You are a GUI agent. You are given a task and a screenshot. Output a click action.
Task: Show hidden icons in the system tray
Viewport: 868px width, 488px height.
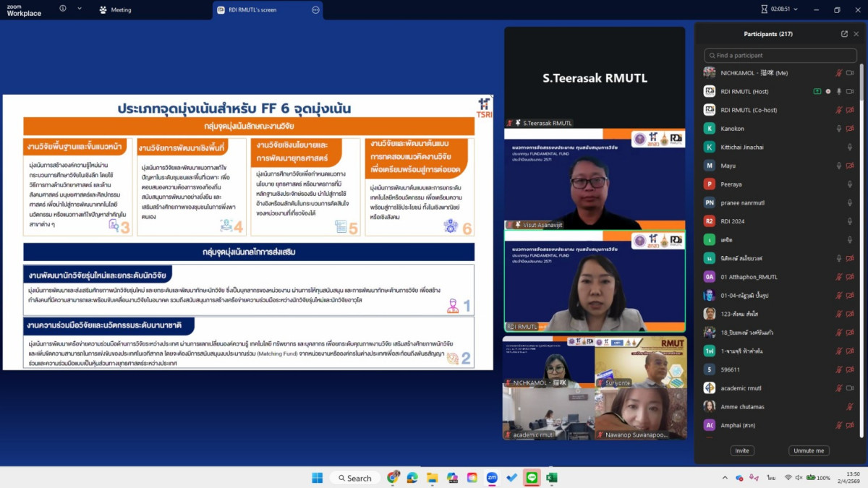pyautogui.click(x=725, y=478)
